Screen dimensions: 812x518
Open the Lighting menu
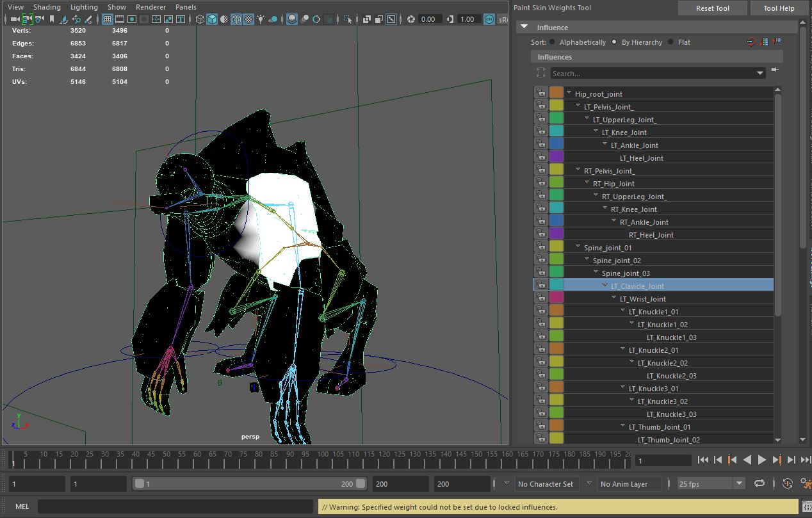pos(83,7)
